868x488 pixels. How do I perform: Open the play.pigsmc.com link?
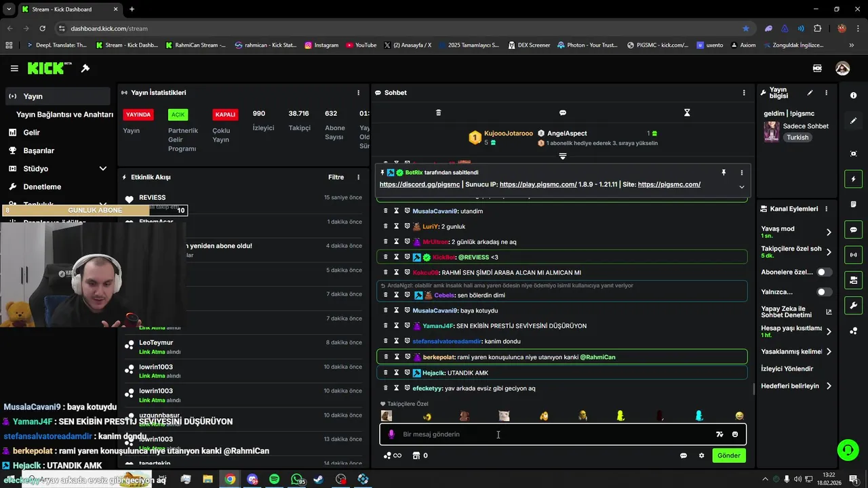pos(538,184)
